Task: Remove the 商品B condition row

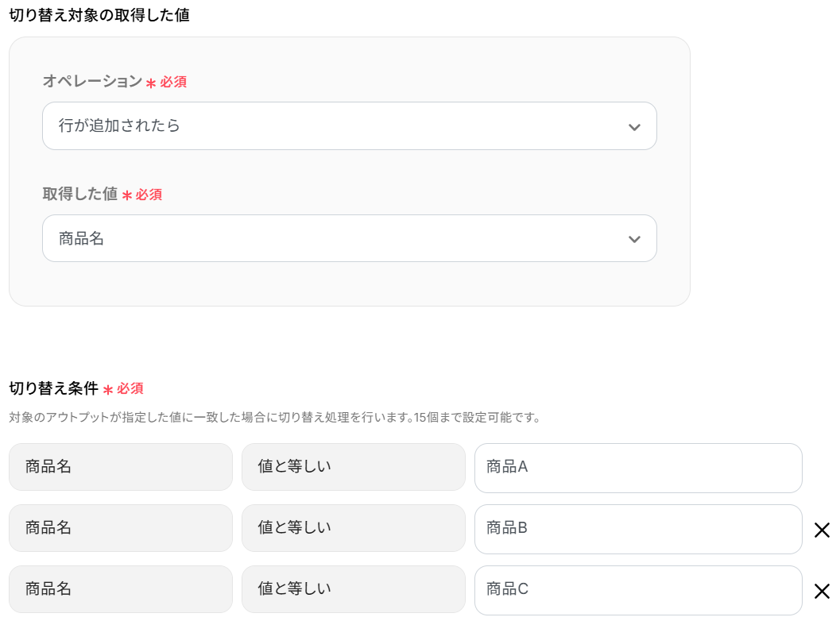Action: click(822, 530)
